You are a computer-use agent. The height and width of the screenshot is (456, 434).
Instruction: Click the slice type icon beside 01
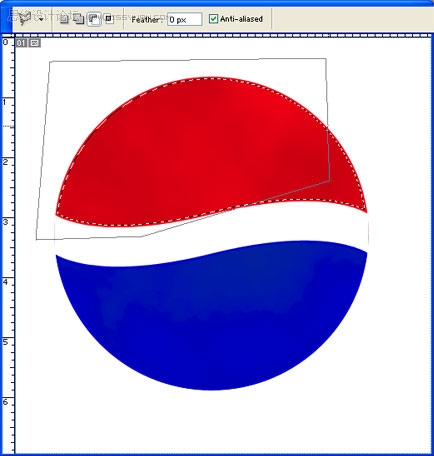pyautogui.click(x=35, y=43)
